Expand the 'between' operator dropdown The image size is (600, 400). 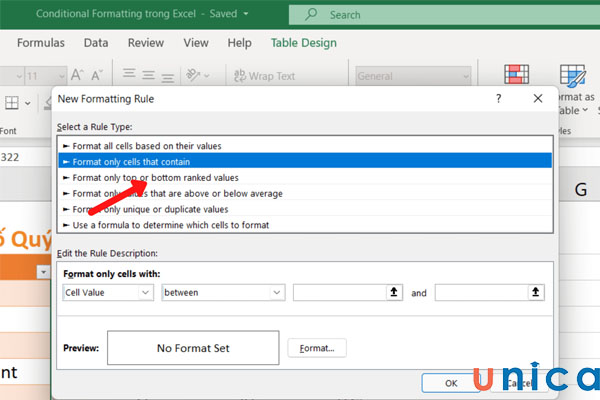(x=222, y=292)
